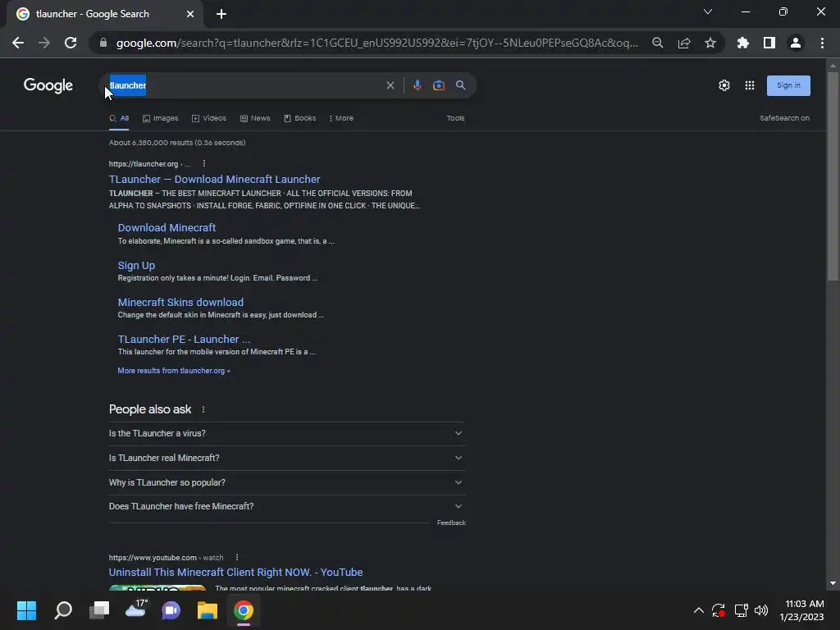
Task: Clear the search box text
Action: [390, 85]
